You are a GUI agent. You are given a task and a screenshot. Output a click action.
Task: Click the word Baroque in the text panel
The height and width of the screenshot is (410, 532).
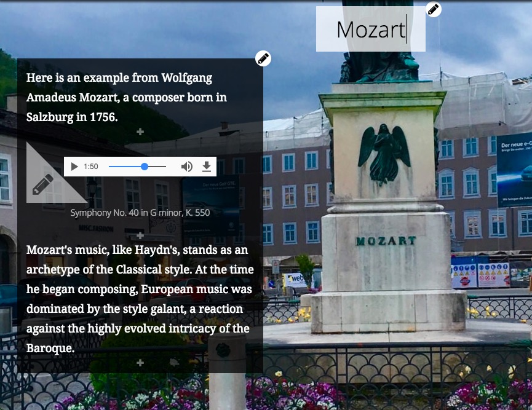point(50,348)
